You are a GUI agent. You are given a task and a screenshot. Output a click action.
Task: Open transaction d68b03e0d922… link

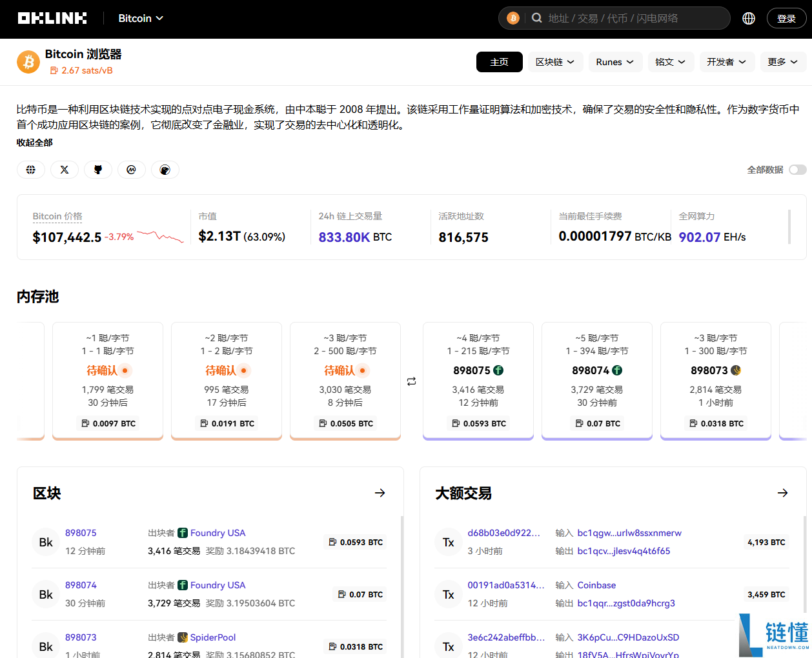point(504,533)
